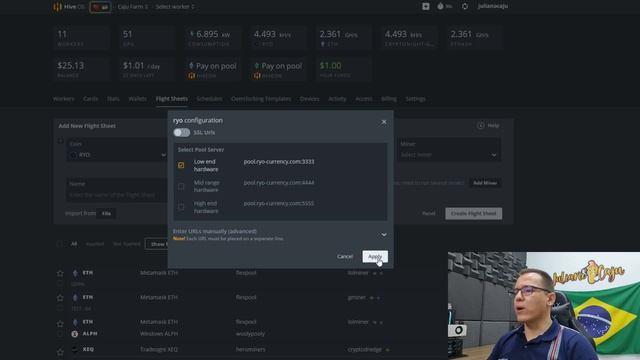This screenshot has width=640, height=360.
Task: Open the Caju Farm breadcrumb dropdown
Action: 133,7
